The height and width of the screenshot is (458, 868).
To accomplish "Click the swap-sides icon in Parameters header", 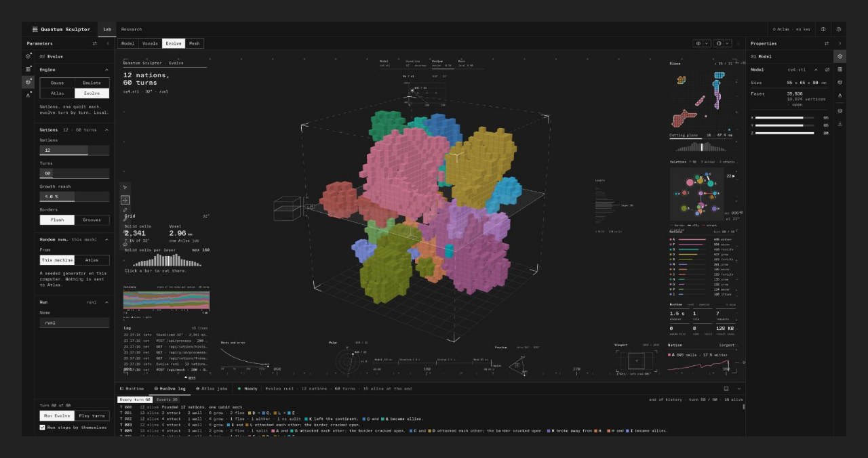I will [x=95, y=43].
